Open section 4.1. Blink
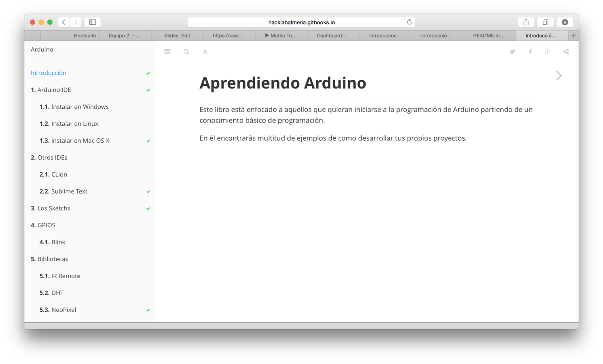 pyautogui.click(x=52, y=242)
